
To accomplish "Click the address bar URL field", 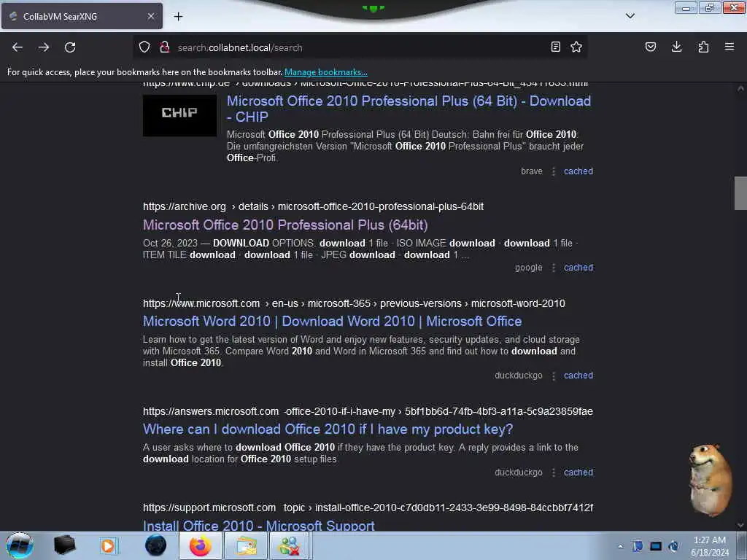I will point(360,47).
